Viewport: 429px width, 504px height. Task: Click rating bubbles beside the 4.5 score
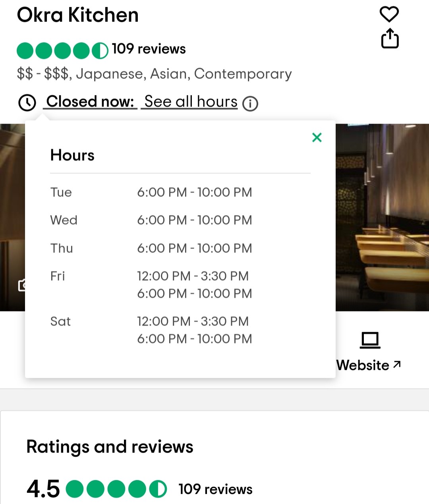click(116, 489)
